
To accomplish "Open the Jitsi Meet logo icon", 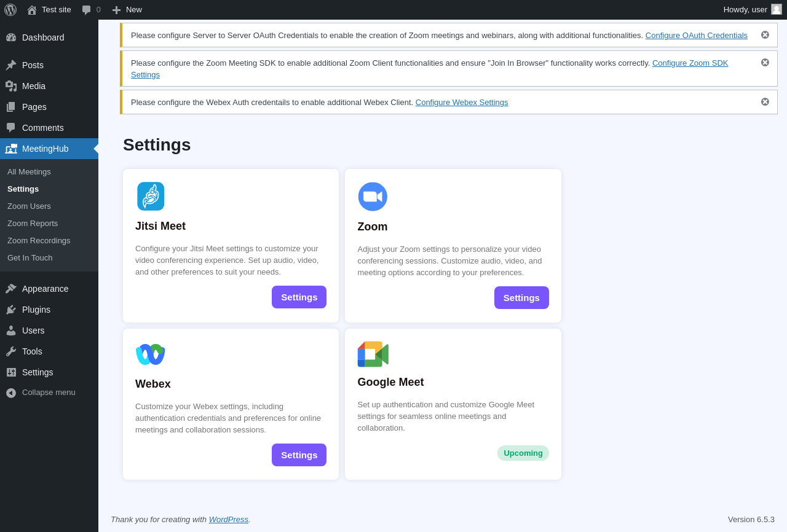I will click(151, 197).
